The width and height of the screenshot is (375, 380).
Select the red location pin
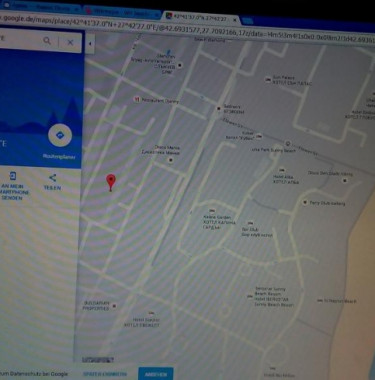pyautogui.click(x=111, y=182)
